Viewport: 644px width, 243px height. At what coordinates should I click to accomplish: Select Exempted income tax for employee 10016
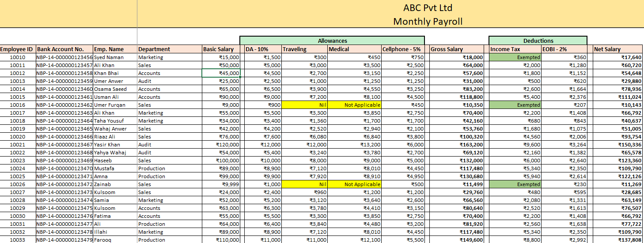[515, 105]
